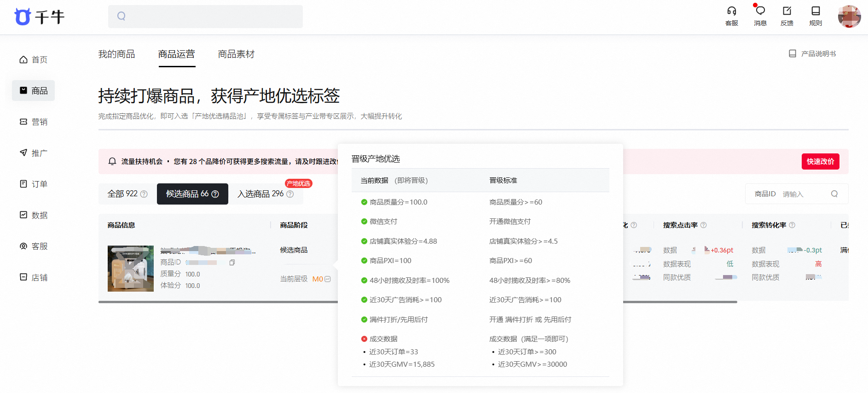
Task: Click 近30天订单=33 item
Action: 393,352
